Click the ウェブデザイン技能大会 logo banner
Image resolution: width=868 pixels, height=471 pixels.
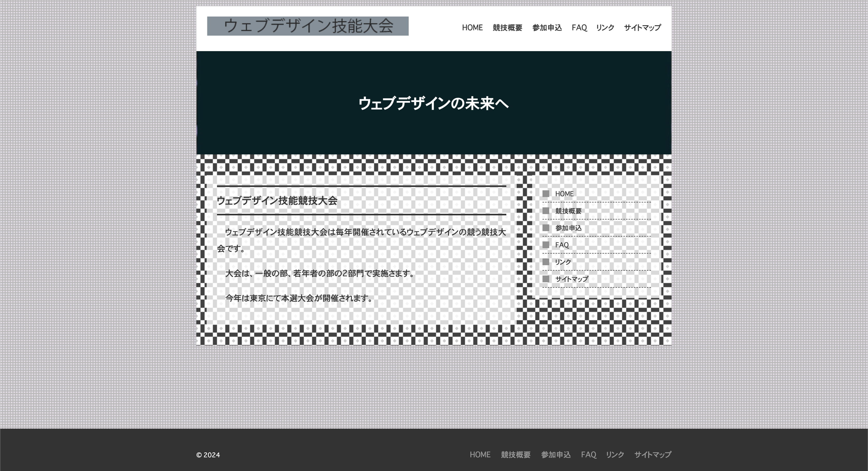pyautogui.click(x=308, y=26)
